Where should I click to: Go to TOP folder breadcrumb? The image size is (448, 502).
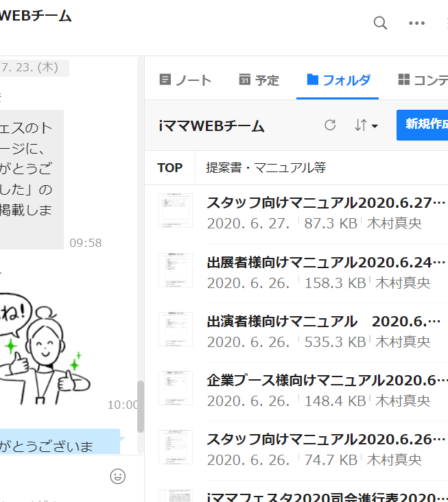[169, 167]
